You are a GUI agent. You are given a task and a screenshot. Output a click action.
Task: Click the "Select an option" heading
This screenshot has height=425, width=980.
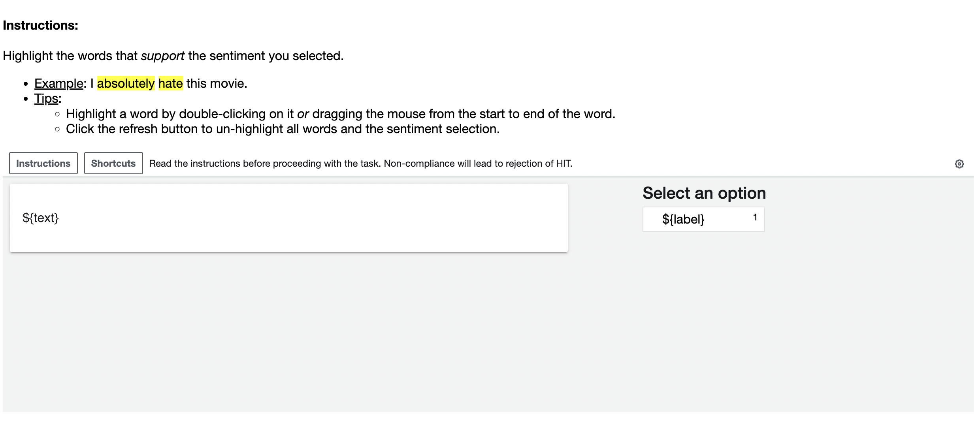tap(704, 194)
